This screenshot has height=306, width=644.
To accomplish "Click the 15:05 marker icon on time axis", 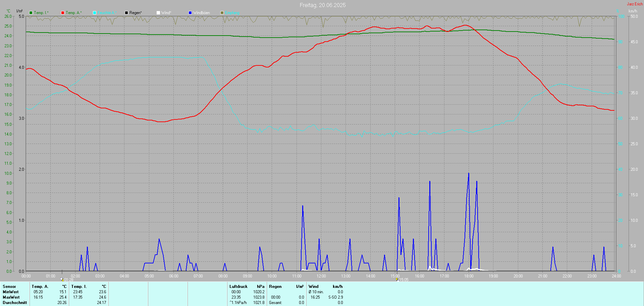I will pyautogui.click(x=397, y=279).
